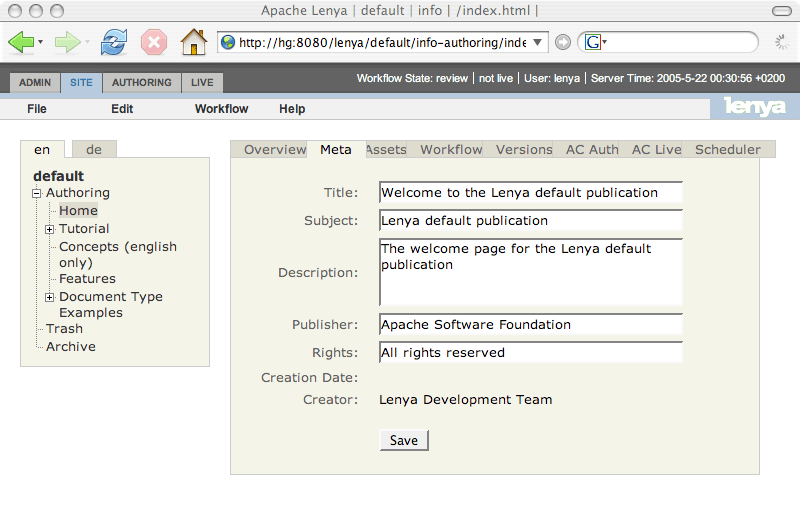This screenshot has width=800, height=527.
Task: Click the Go button beside the address bar
Action: pyautogui.click(x=563, y=42)
